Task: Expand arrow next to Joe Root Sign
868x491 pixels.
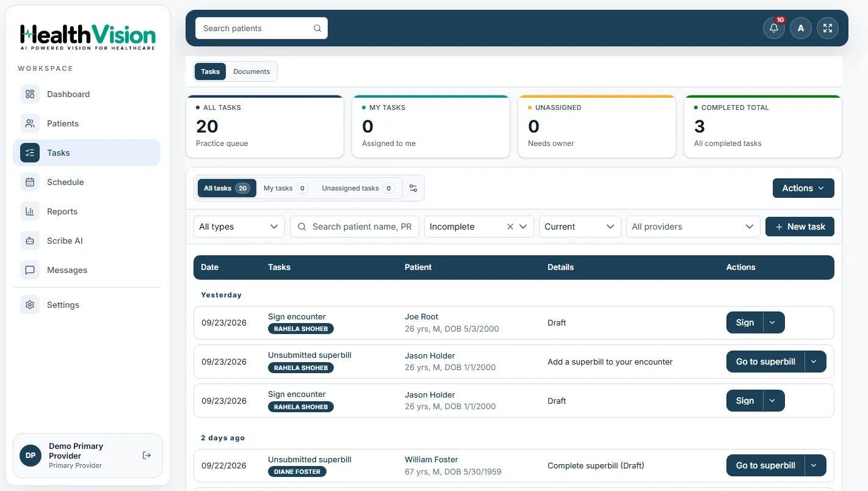Action: point(773,322)
